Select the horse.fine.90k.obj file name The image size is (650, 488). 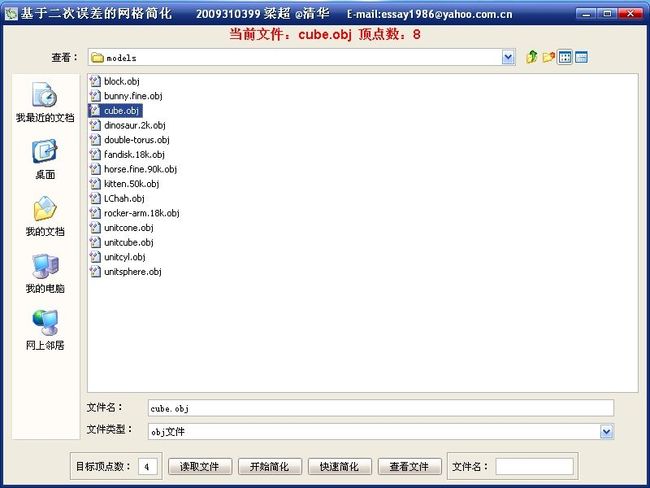141,169
